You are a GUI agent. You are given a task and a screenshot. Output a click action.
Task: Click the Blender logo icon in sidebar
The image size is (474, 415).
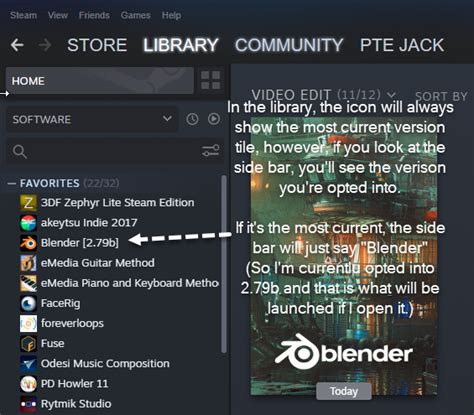[28, 243]
